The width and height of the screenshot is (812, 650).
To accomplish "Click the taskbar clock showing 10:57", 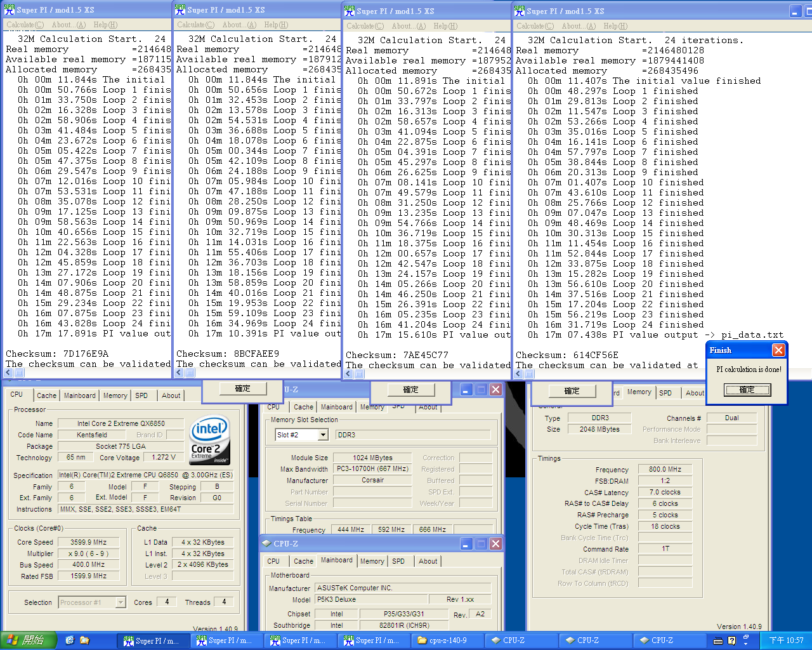I will (x=786, y=641).
